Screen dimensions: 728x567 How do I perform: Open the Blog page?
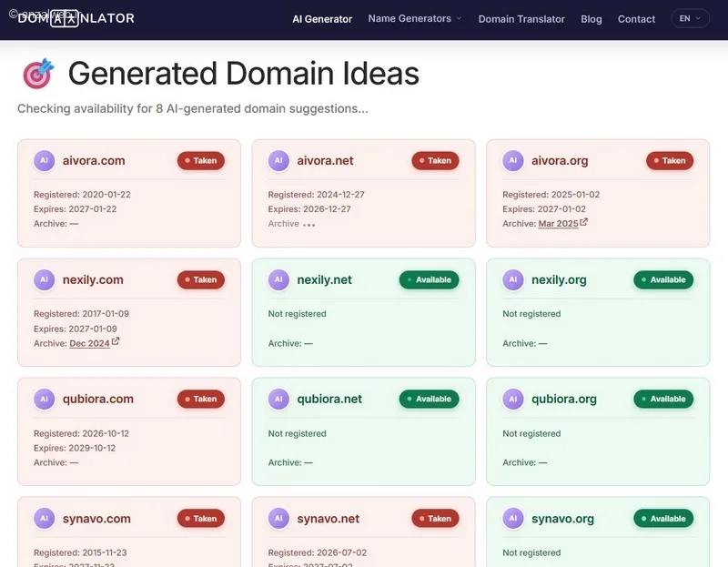[x=591, y=19]
